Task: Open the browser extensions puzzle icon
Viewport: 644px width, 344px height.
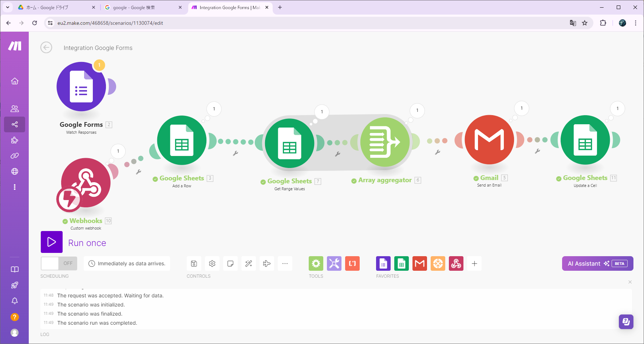Action: click(603, 23)
